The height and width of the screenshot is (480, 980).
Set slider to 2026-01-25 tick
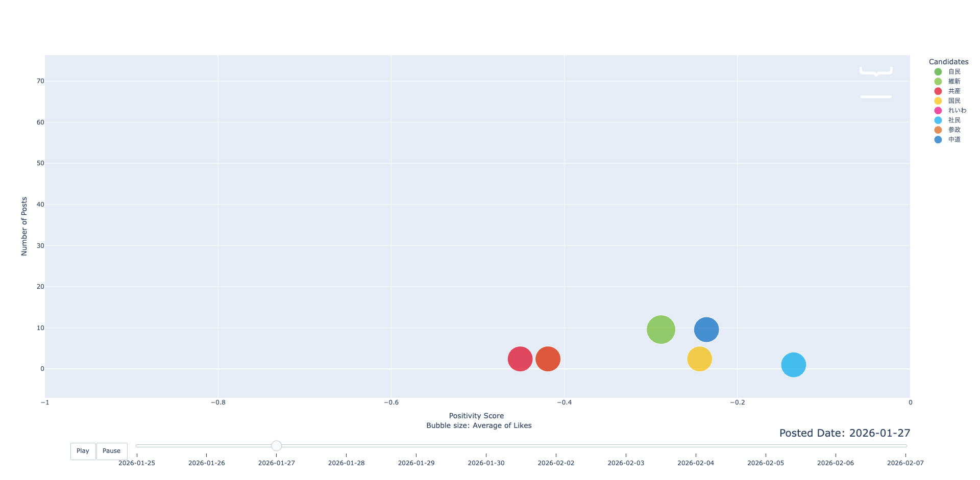137,446
